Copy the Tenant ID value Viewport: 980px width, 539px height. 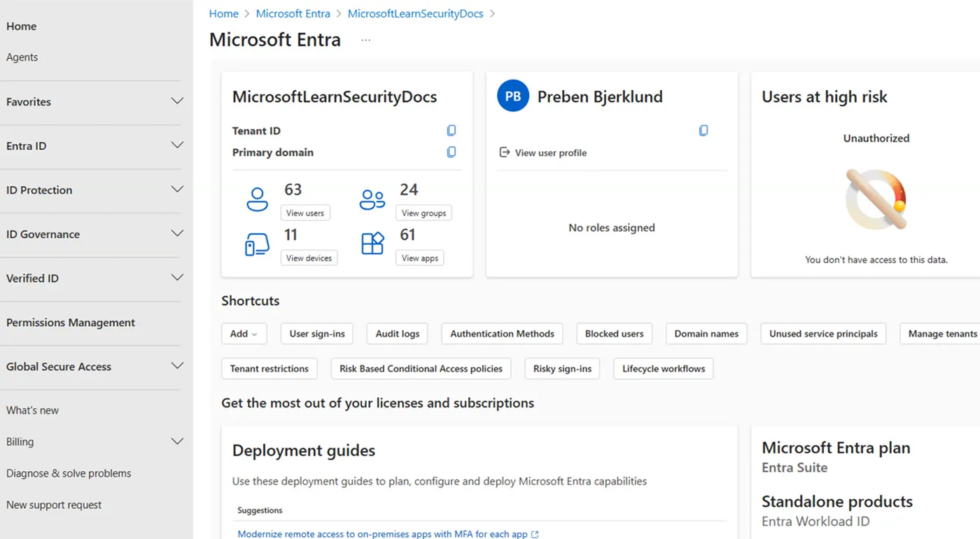451,131
